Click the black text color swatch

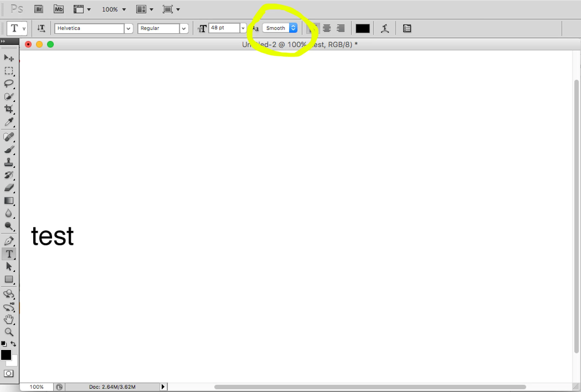coord(363,28)
